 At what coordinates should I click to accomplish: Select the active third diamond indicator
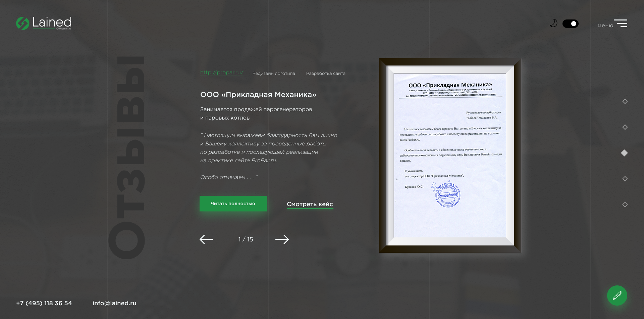(625, 153)
